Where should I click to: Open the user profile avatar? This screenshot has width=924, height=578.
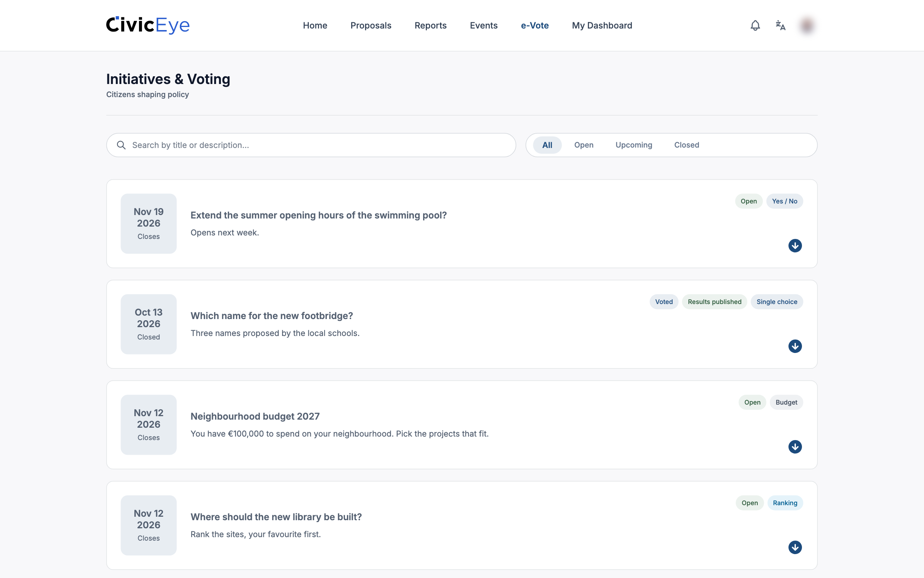click(x=807, y=25)
